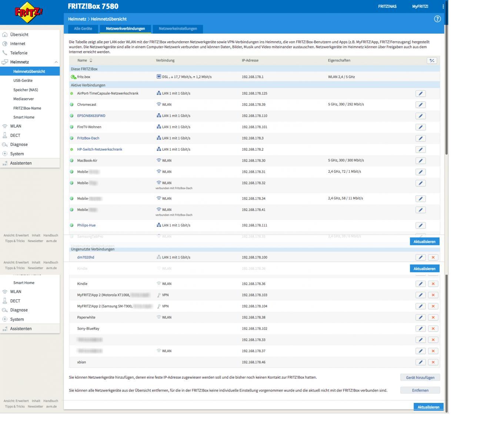Open the three-dot menu in header
The image size is (504, 444).
pyautogui.click(x=443, y=6)
